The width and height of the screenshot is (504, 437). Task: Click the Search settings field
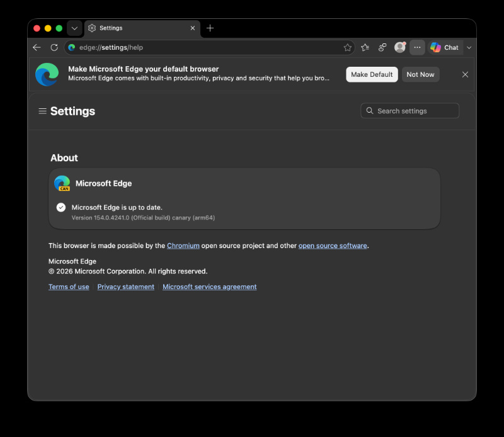(x=410, y=111)
